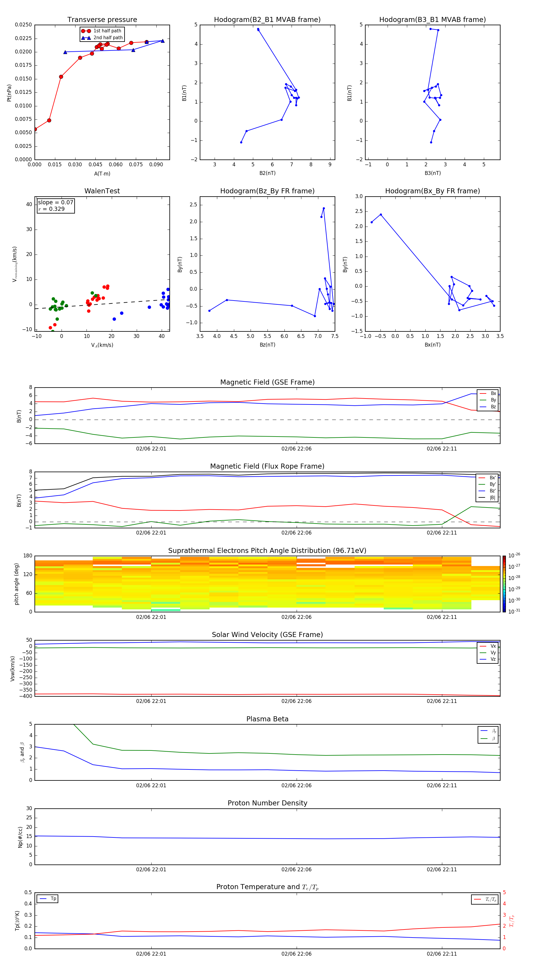Click the Transverse pressure plot title

click(102, 20)
